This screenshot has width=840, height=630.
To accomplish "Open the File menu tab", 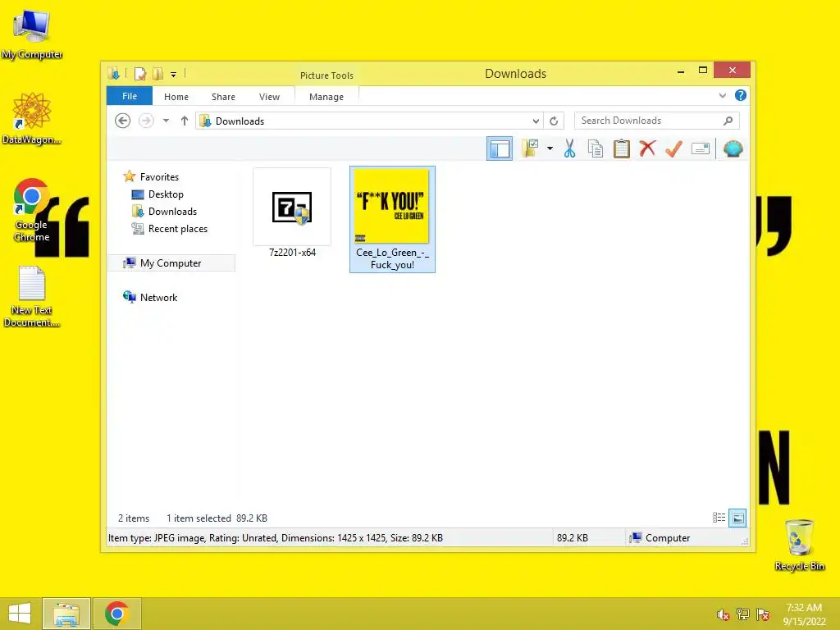I will coord(130,96).
